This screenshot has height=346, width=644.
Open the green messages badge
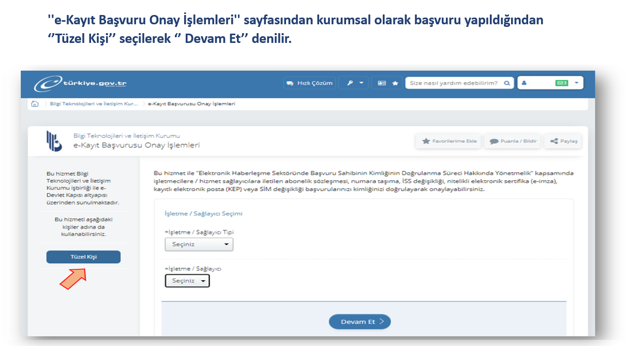coord(562,83)
